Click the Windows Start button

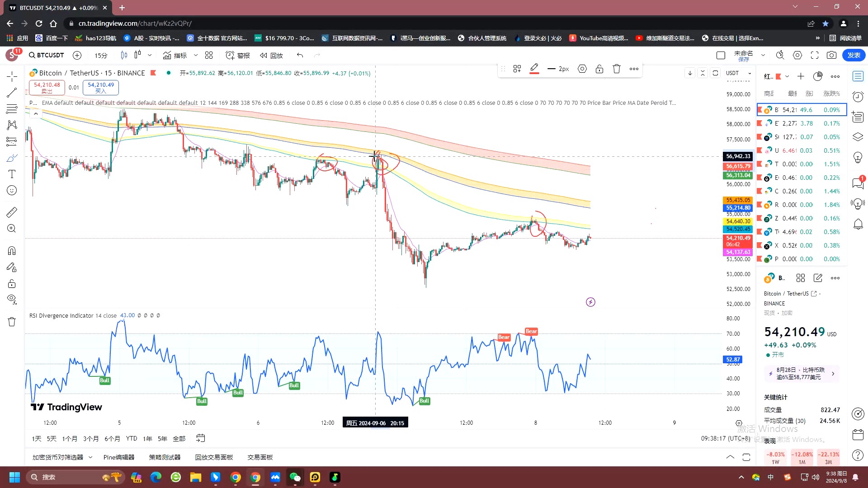click(14, 477)
